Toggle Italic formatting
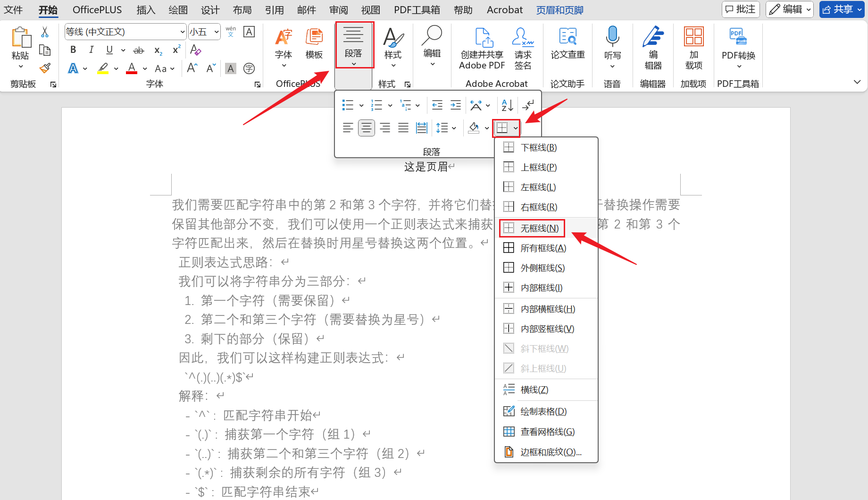 91,50
